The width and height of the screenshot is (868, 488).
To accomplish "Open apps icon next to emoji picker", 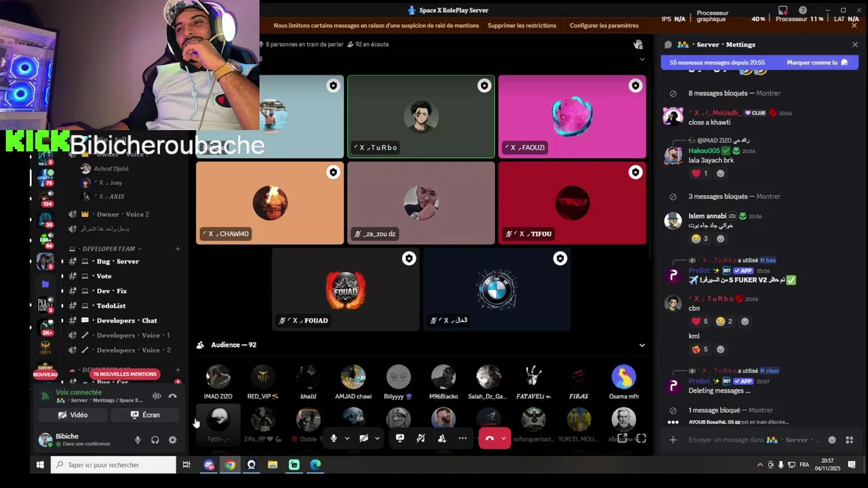I will pos(849,440).
